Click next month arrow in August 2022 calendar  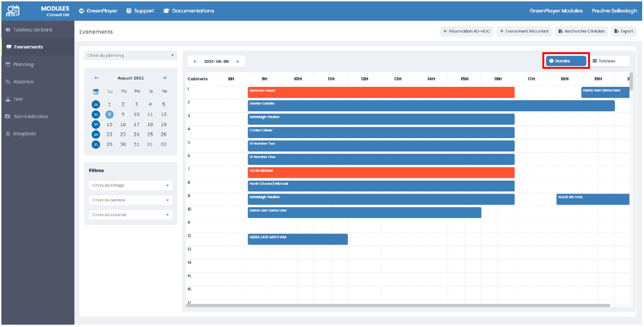click(164, 78)
